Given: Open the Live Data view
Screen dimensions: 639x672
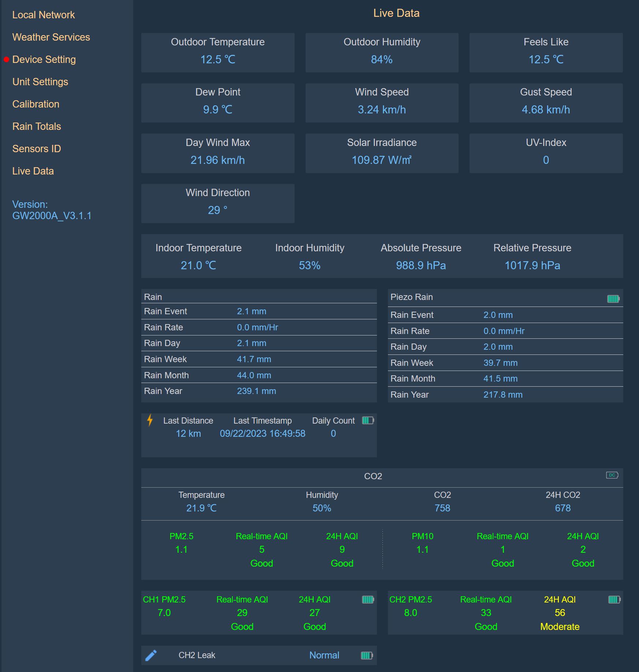Looking at the screenshot, I should click(x=33, y=171).
